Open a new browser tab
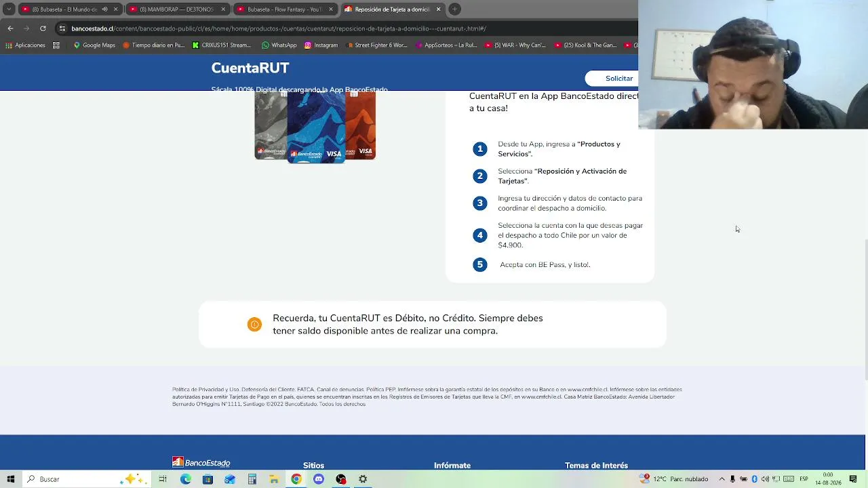 click(455, 9)
